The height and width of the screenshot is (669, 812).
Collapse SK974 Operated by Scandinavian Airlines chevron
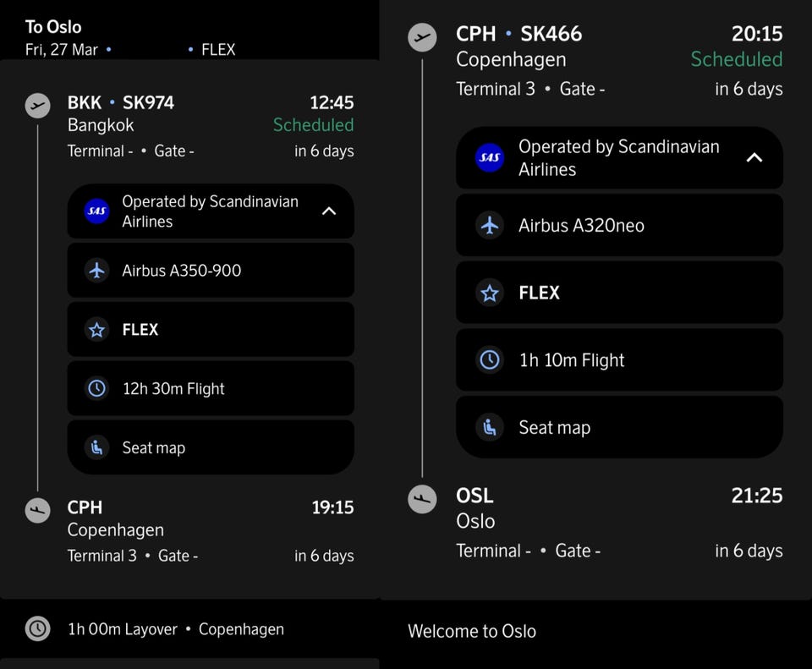click(x=329, y=211)
